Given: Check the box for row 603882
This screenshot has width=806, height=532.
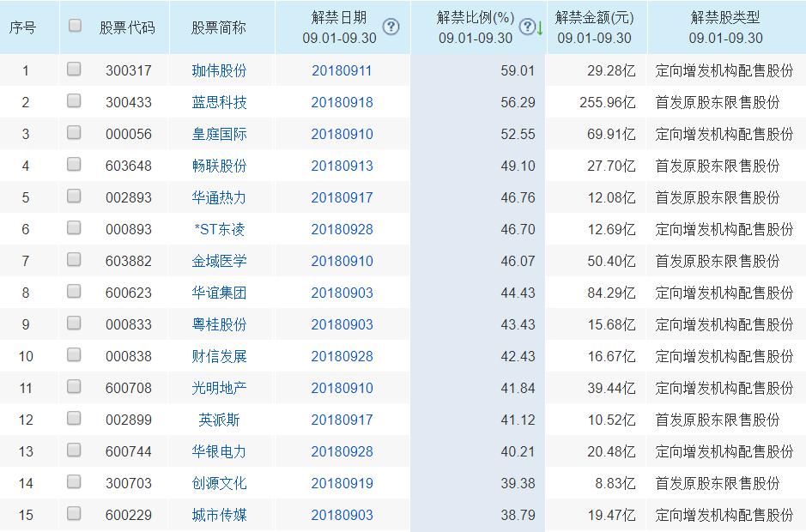Looking at the screenshot, I should coord(74,260).
